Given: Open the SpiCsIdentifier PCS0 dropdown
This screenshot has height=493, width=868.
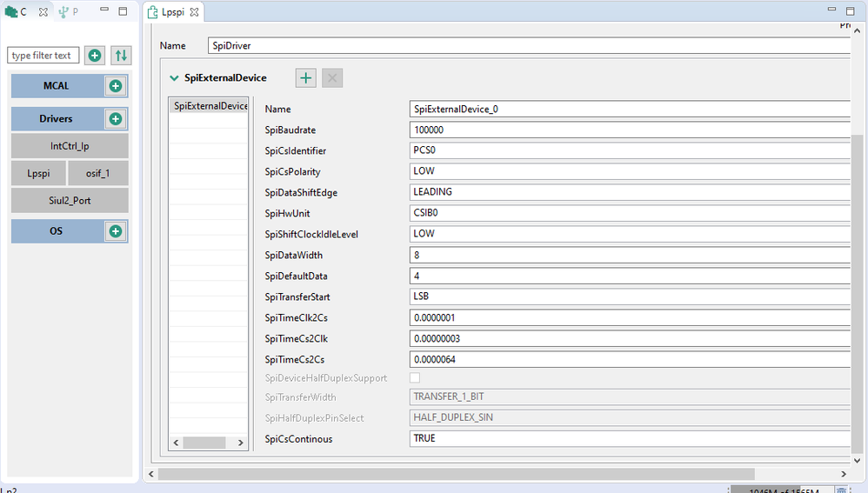Looking at the screenshot, I should coord(630,150).
